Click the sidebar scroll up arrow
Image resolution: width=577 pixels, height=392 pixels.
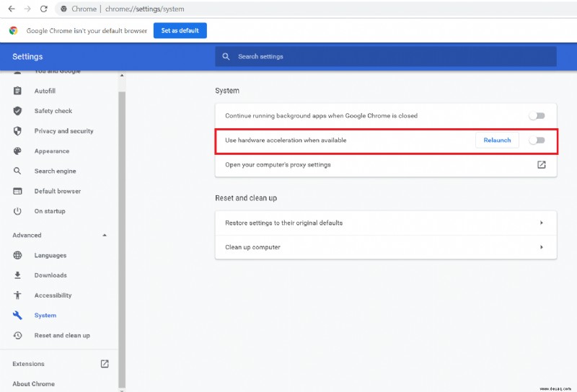point(122,76)
